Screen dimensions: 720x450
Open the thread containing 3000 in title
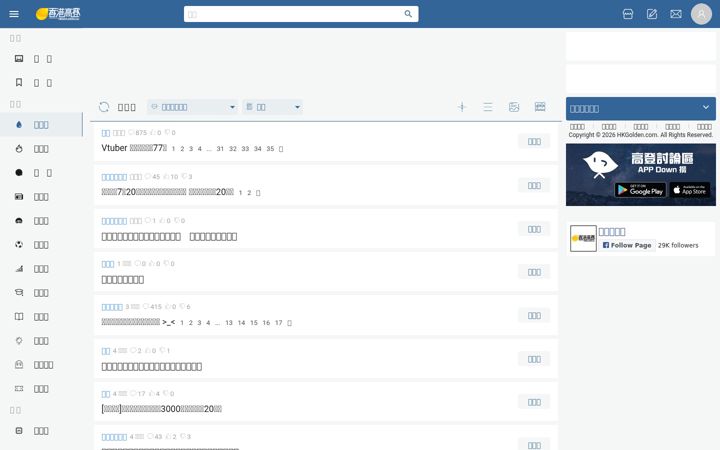[x=162, y=409]
